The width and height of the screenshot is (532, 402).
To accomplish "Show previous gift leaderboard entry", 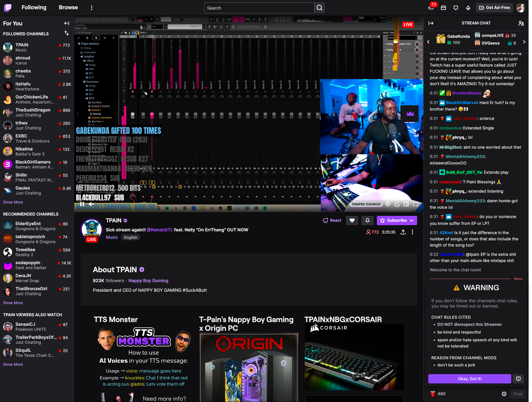I will pos(428,42).
